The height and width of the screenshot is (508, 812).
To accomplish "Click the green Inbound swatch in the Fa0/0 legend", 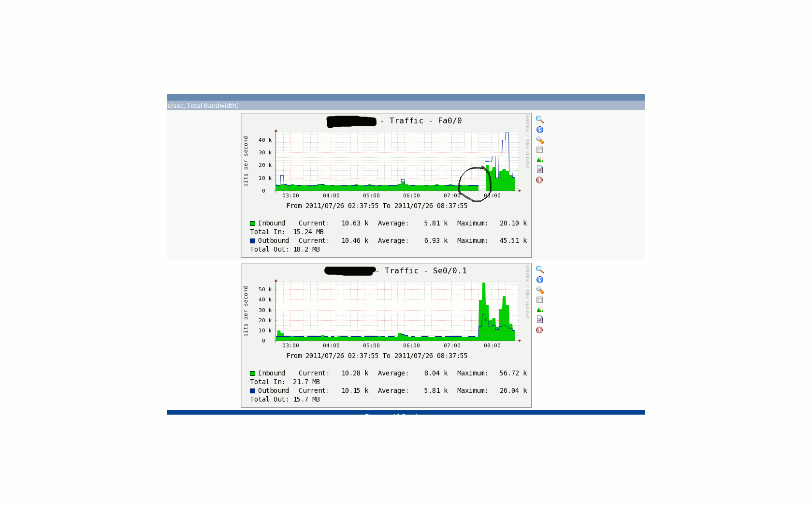I will click(252, 224).
